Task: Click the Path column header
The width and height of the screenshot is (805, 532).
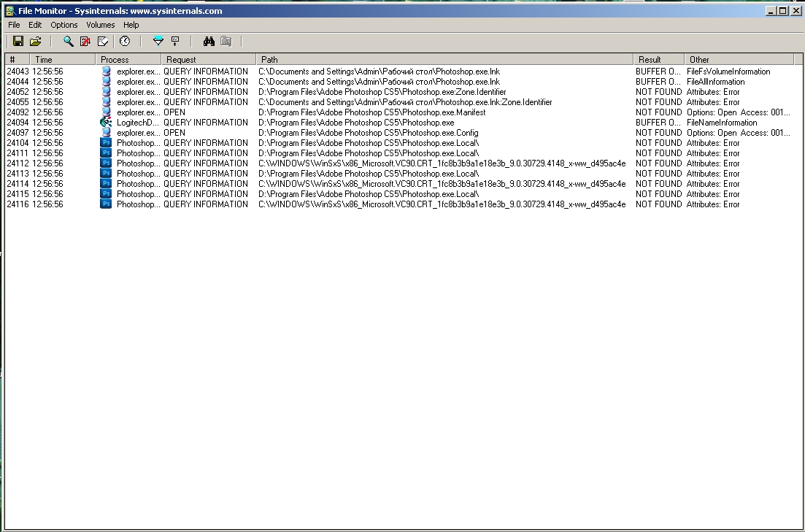Action: (444, 60)
